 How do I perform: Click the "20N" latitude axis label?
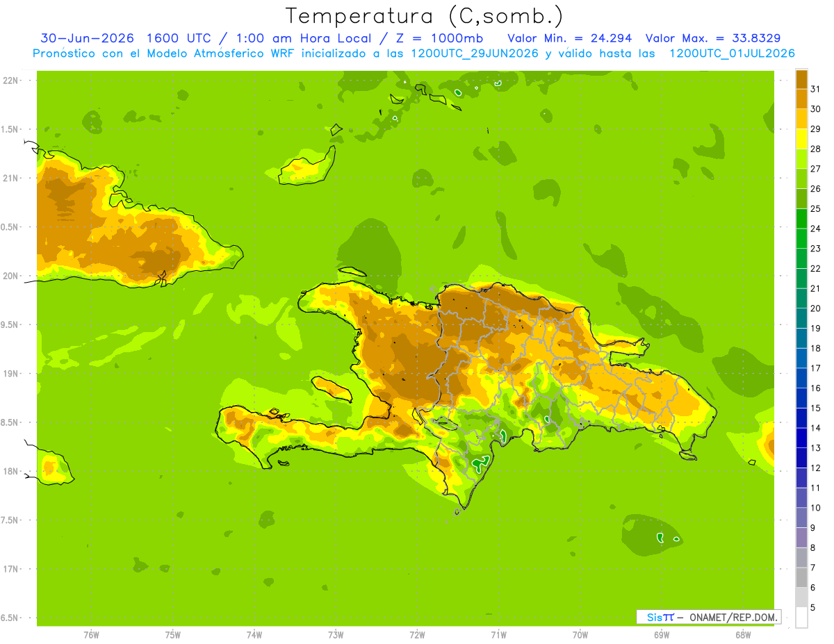click(x=10, y=276)
